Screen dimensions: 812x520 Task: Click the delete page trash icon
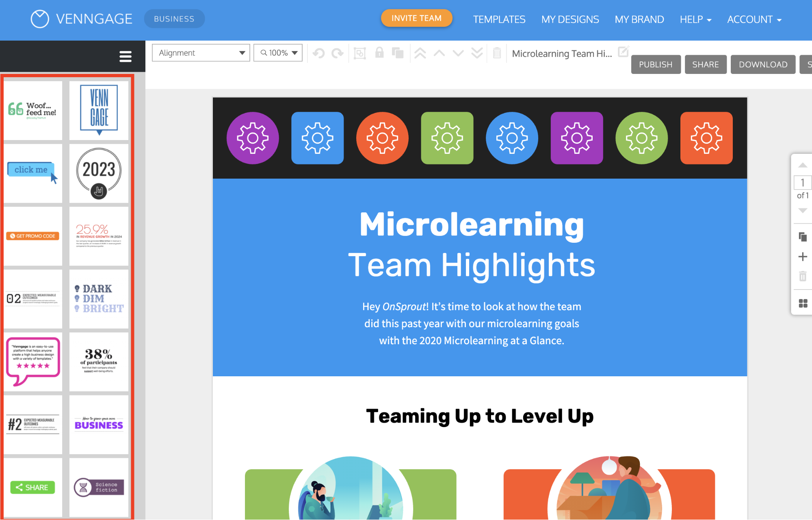tap(803, 276)
